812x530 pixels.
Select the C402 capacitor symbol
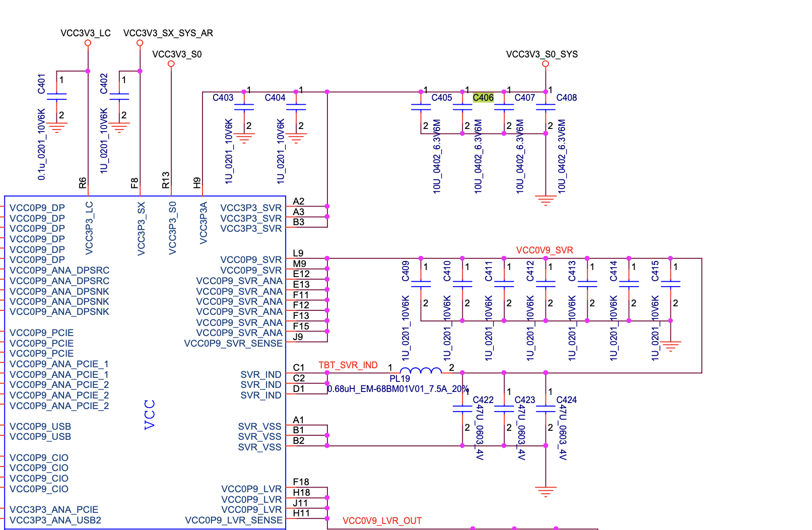coord(119,96)
